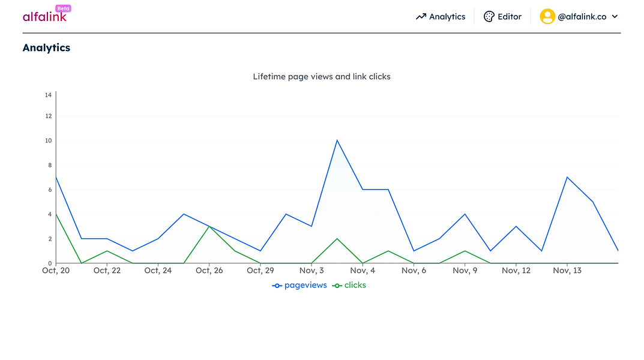
Task: Click the pageviews peak of 7 above Nov, 13
Action: pyautogui.click(x=567, y=178)
